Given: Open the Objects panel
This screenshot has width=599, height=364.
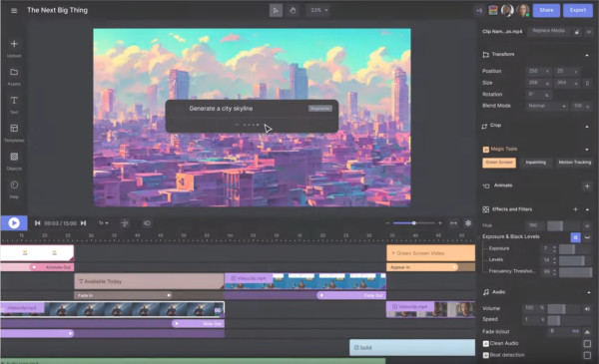Looking at the screenshot, I should point(14,162).
